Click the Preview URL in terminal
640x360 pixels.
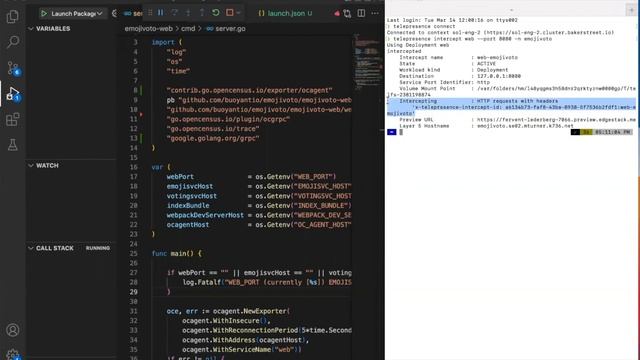(556, 120)
